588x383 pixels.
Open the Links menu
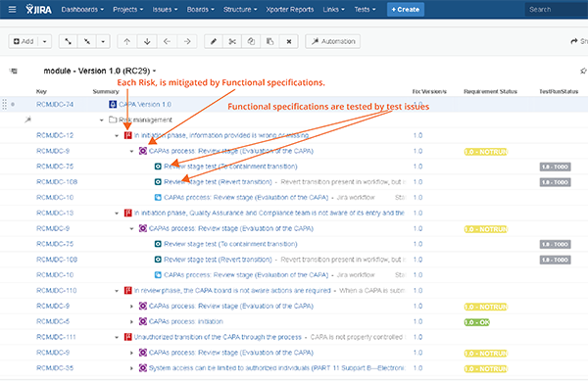point(334,10)
